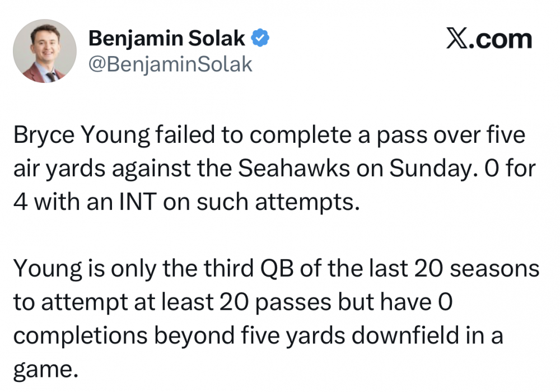Open the Benjamin Solak display name
This screenshot has height=392, width=560.
pyautogui.click(x=167, y=38)
